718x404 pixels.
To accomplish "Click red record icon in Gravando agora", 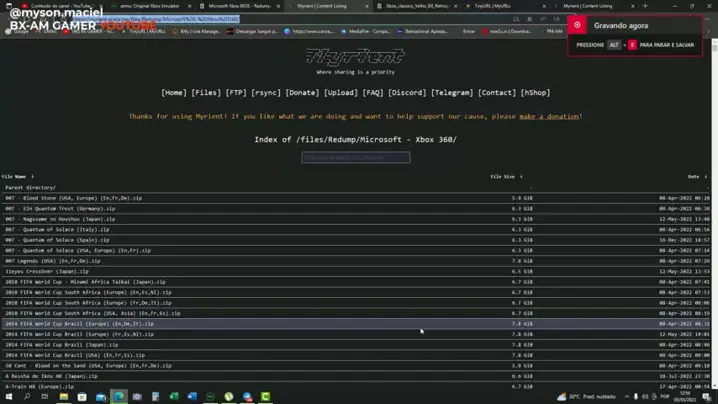I will pyautogui.click(x=577, y=25).
